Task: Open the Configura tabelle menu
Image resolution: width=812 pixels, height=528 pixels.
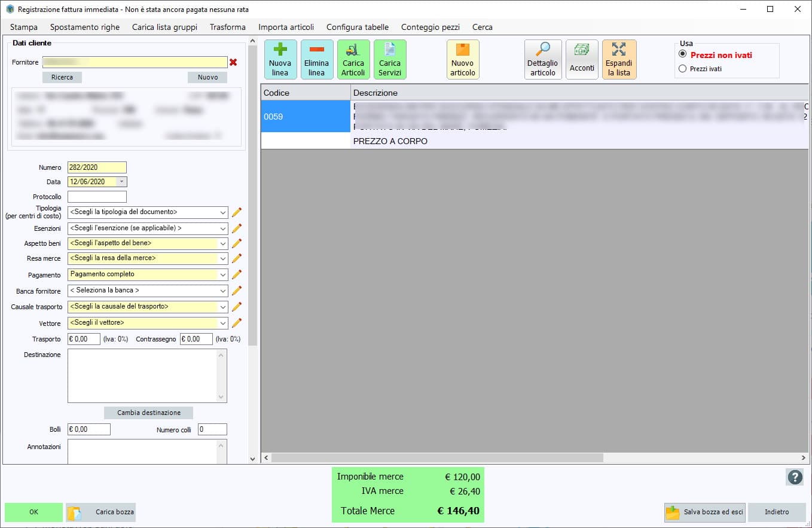Action: point(358,27)
